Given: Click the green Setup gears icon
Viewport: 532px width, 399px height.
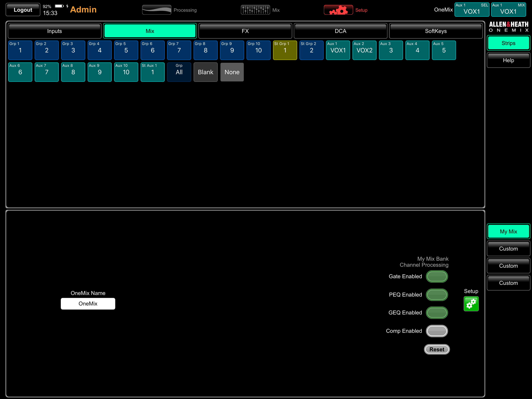Looking at the screenshot, I should 471,304.
